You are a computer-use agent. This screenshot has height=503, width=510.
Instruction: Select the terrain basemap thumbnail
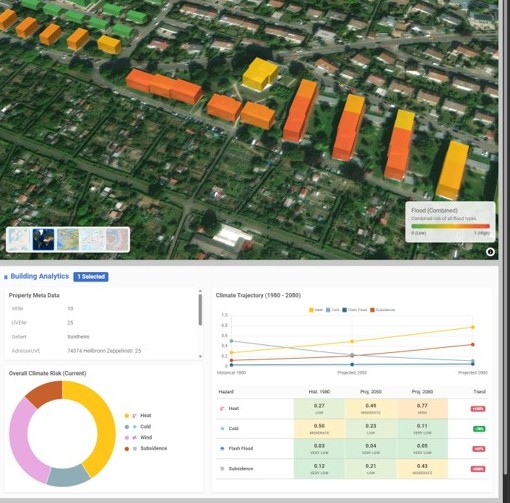pyautogui.click(x=68, y=239)
